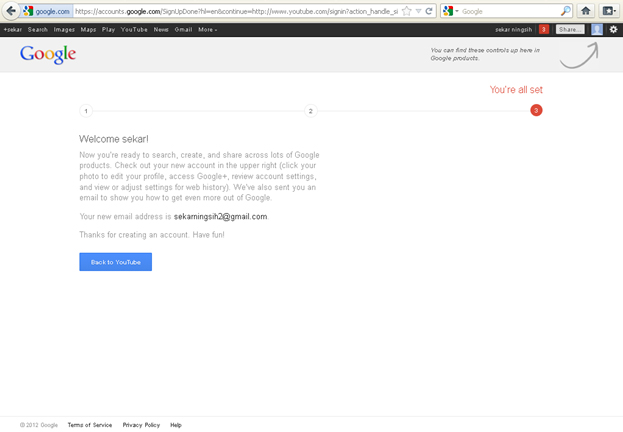Open Images in the Google bar

pyautogui.click(x=64, y=29)
